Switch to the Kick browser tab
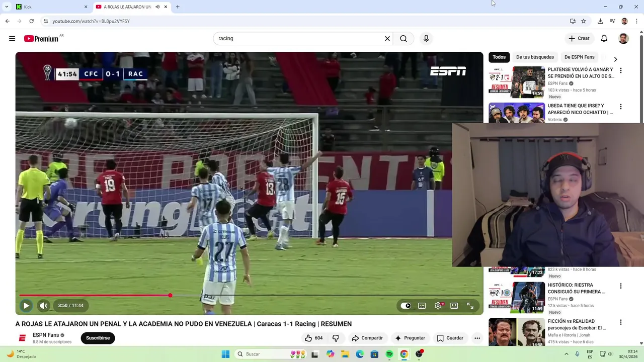Screen dimensions: 644x362 pos(50,7)
